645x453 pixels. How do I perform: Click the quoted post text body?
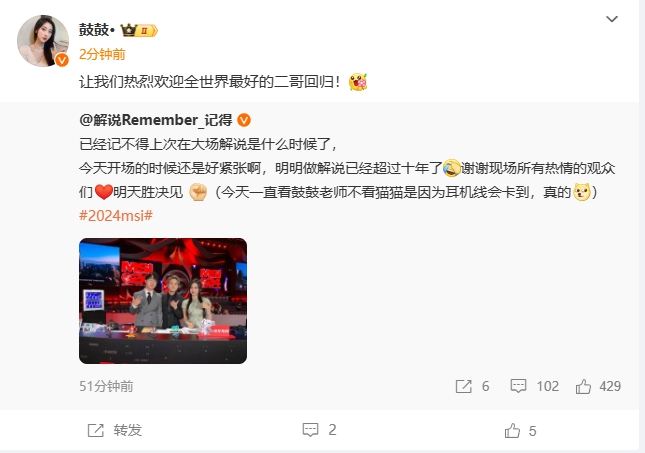(347, 168)
